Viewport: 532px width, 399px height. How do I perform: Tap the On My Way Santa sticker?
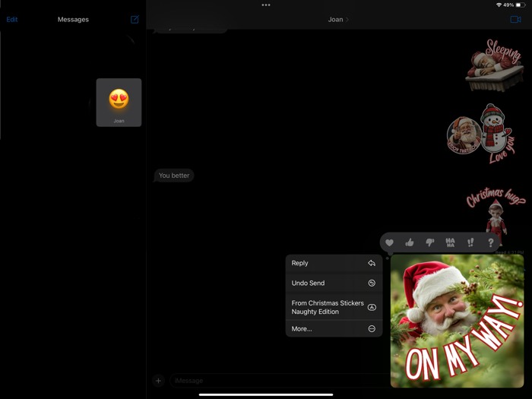(x=457, y=321)
